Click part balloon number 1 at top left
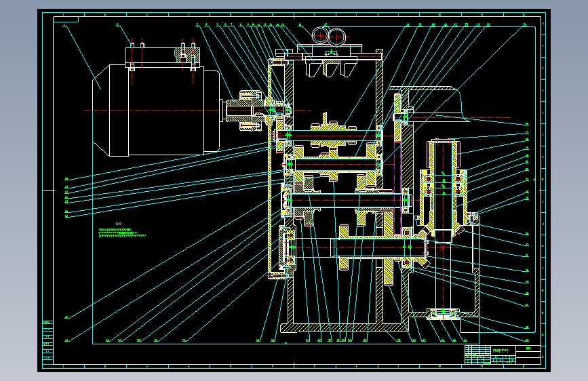Image resolution: width=588 pixels, height=381 pixels. tap(64, 25)
